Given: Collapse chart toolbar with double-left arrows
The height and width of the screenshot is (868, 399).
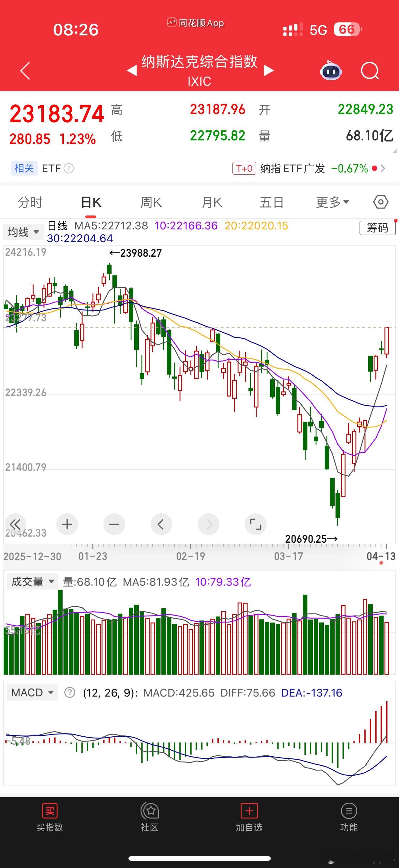Looking at the screenshot, I should (15, 524).
